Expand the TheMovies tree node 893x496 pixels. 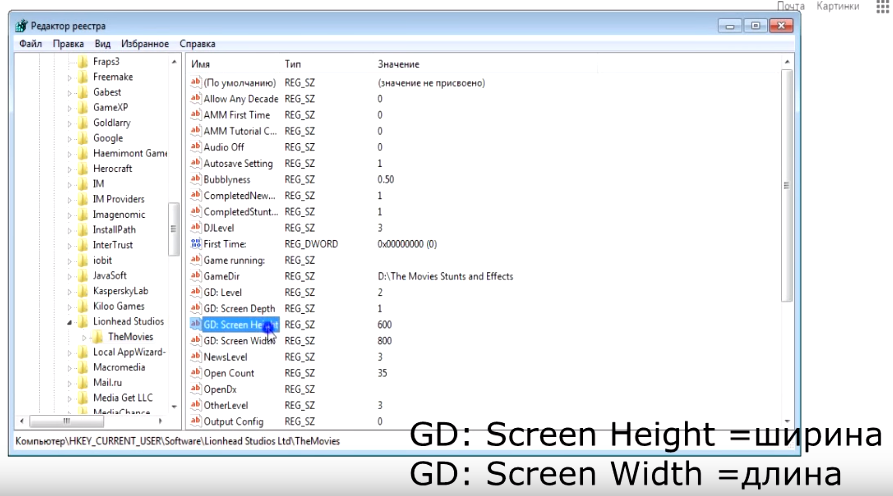[x=84, y=337]
